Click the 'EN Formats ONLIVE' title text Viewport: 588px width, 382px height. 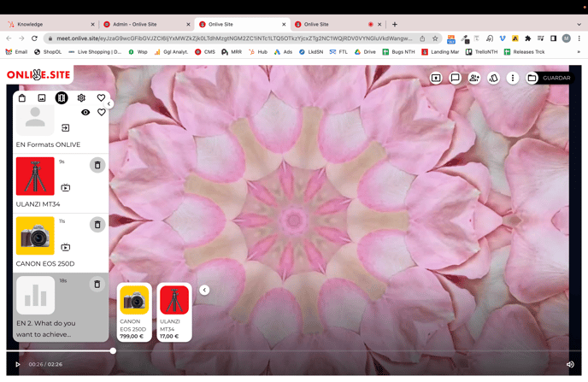[48, 144]
